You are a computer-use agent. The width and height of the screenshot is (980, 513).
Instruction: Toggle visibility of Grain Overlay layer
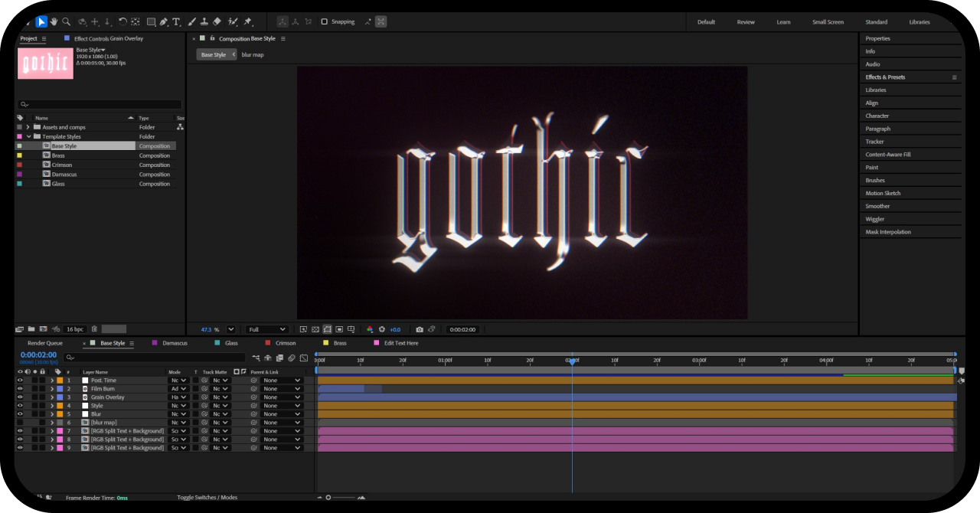[20, 397]
